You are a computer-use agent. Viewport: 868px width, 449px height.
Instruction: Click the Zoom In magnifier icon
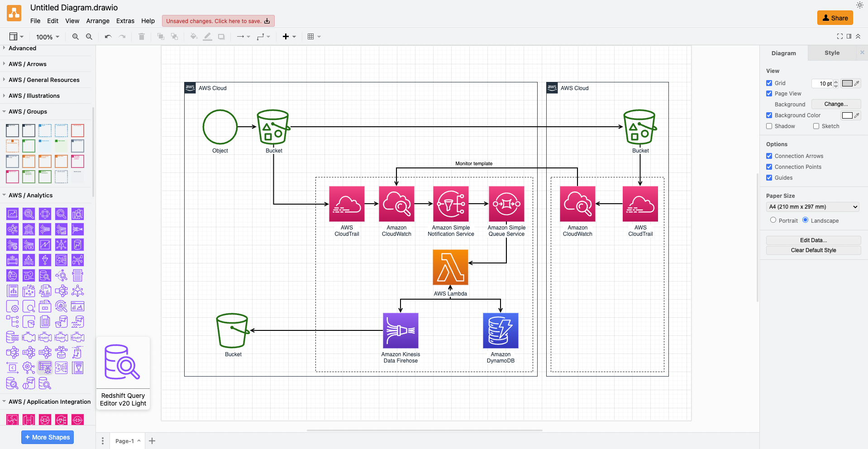click(x=76, y=37)
